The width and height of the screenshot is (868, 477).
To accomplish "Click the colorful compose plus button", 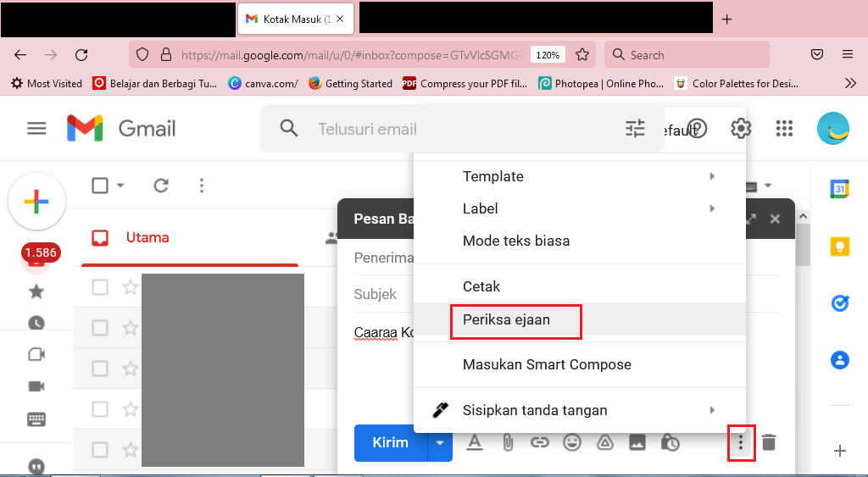I will pyautogui.click(x=36, y=202).
